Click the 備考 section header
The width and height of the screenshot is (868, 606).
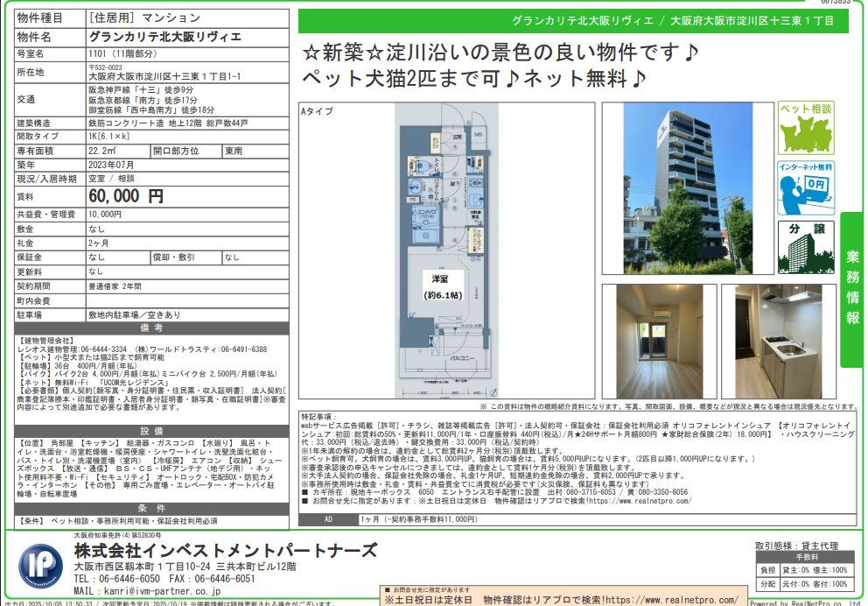[151, 326]
